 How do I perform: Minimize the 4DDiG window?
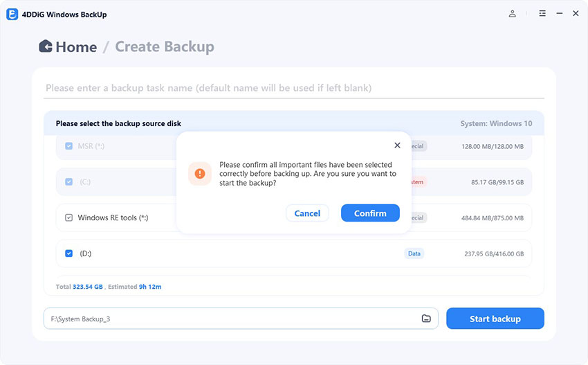(559, 14)
